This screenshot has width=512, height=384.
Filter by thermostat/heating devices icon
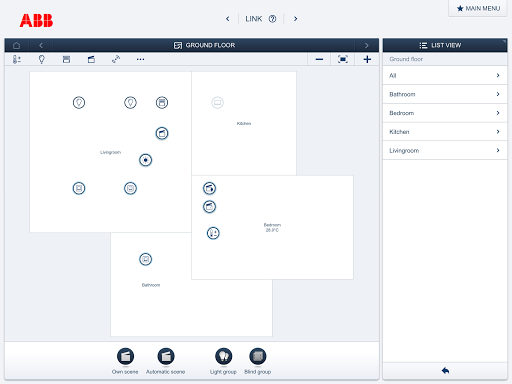[x=17, y=59]
